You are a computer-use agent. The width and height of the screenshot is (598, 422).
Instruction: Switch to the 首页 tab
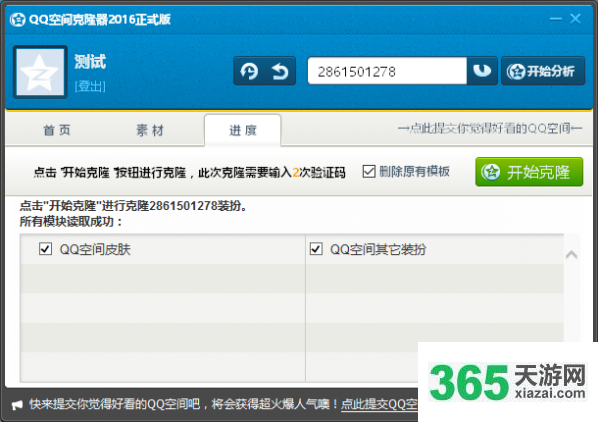[x=57, y=130]
